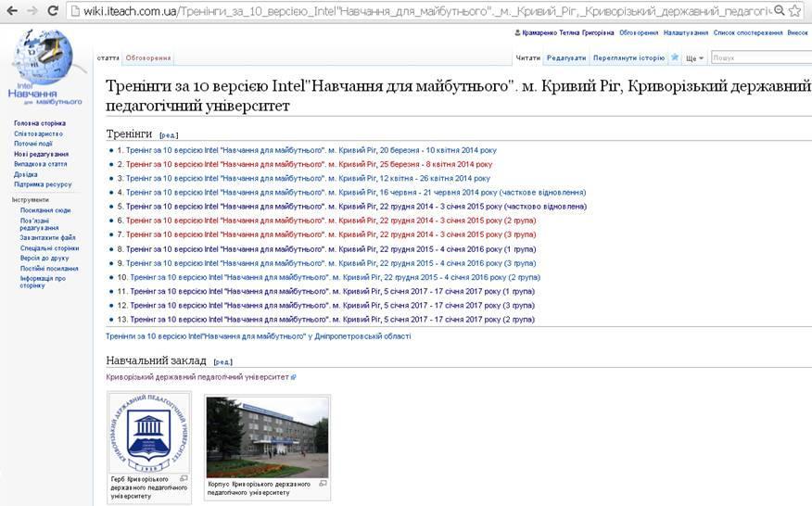Open Крамаренко Тетяна Григорівна user page
The width and height of the screenshot is (812, 506).
pyautogui.click(x=568, y=32)
